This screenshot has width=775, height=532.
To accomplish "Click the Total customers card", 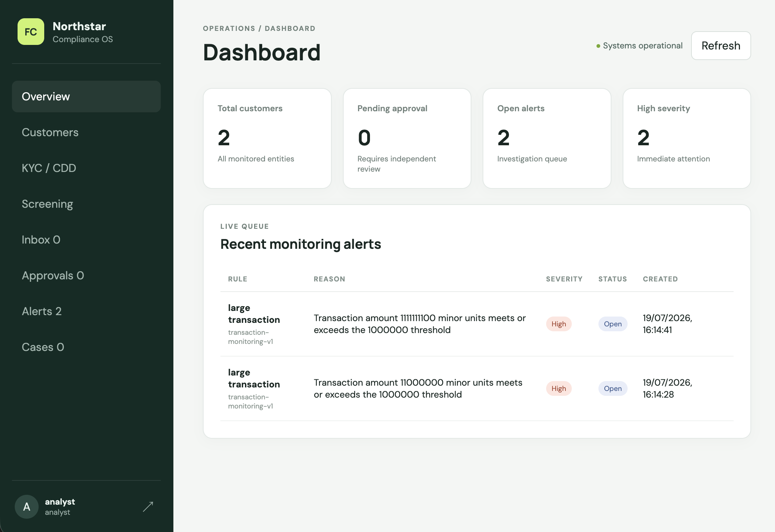I will (267, 138).
